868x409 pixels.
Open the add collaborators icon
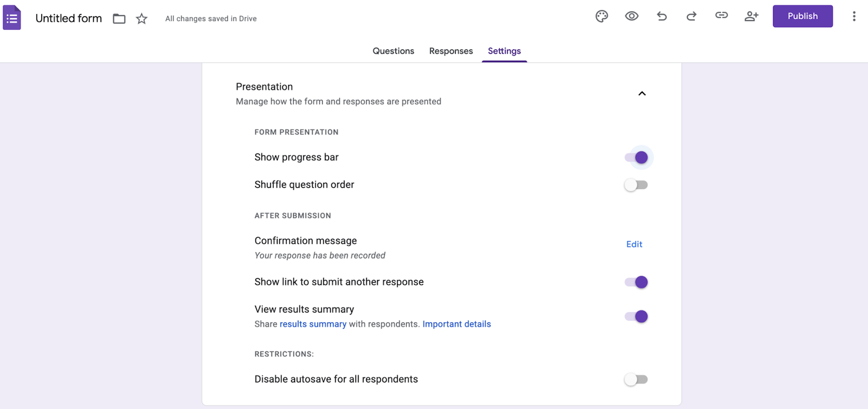751,16
